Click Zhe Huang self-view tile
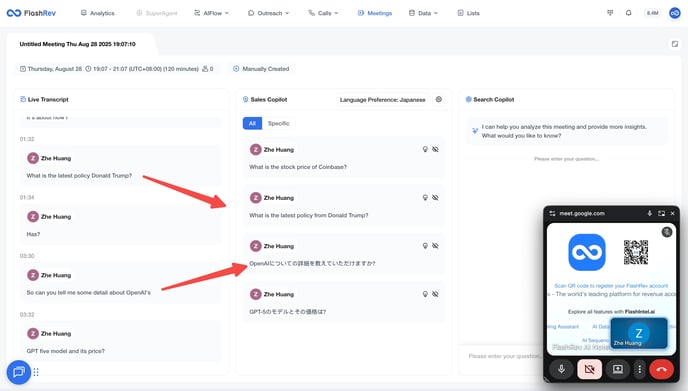This screenshot has height=391, width=688. click(639, 334)
